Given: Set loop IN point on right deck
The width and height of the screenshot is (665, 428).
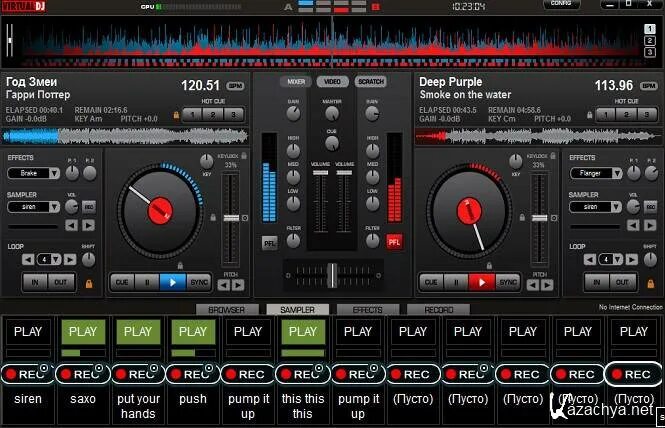Looking at the screenshot, I should point(597,283).
